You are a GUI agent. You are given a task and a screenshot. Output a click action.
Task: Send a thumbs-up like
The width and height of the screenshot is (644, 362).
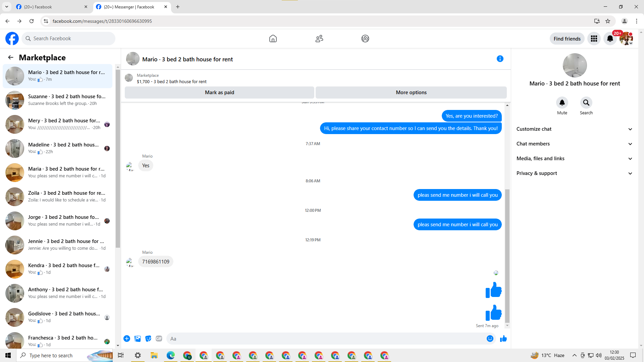click(x=503, y=339)
